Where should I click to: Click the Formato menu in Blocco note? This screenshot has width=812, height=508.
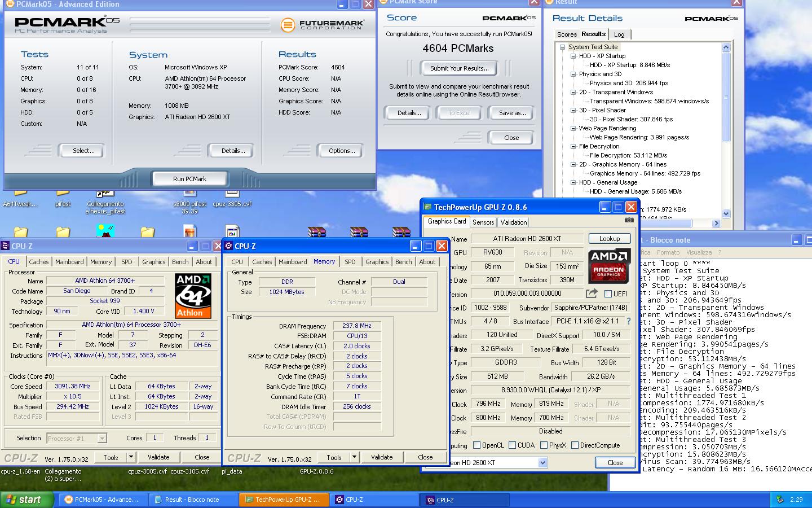[x=668, y=252]
